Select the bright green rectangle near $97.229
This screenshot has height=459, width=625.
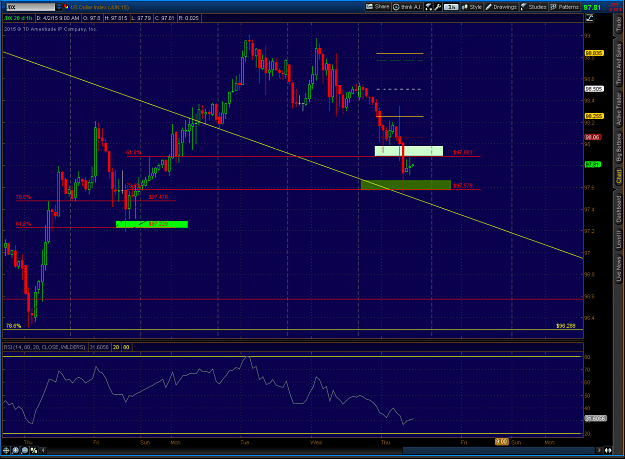pyautogui.click(x=152, y=224)
